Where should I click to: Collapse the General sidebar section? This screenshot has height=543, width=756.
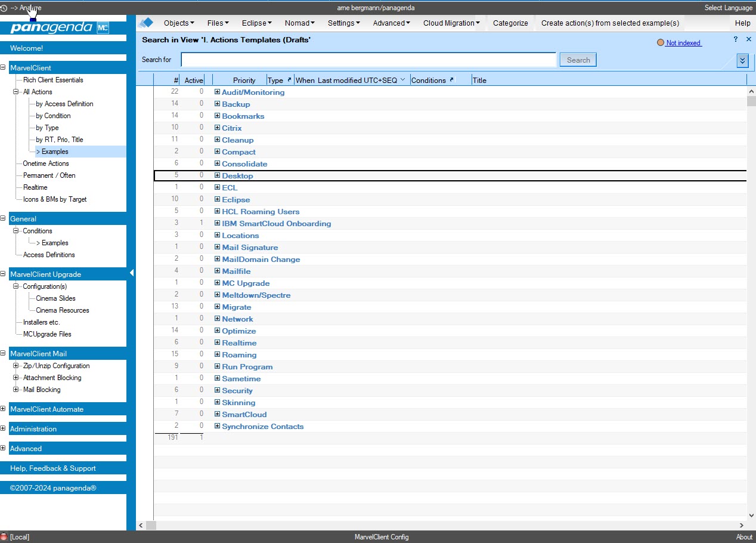[x=3, y=218]
